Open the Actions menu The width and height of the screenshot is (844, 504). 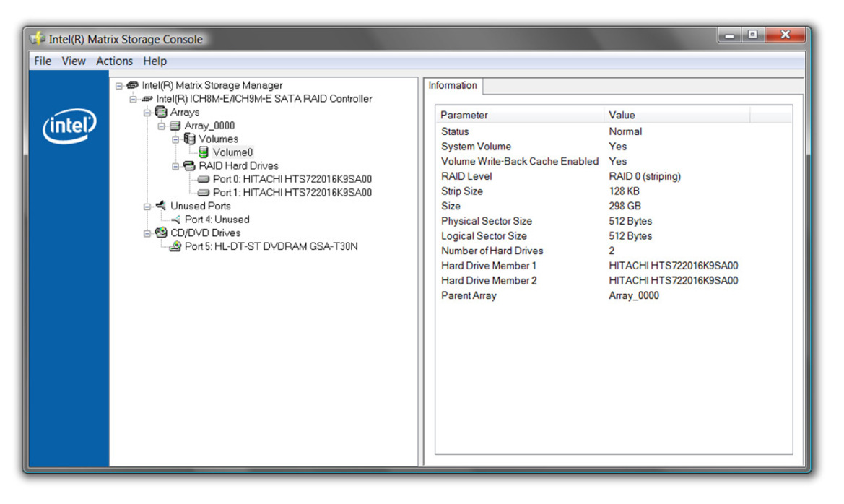114,61
